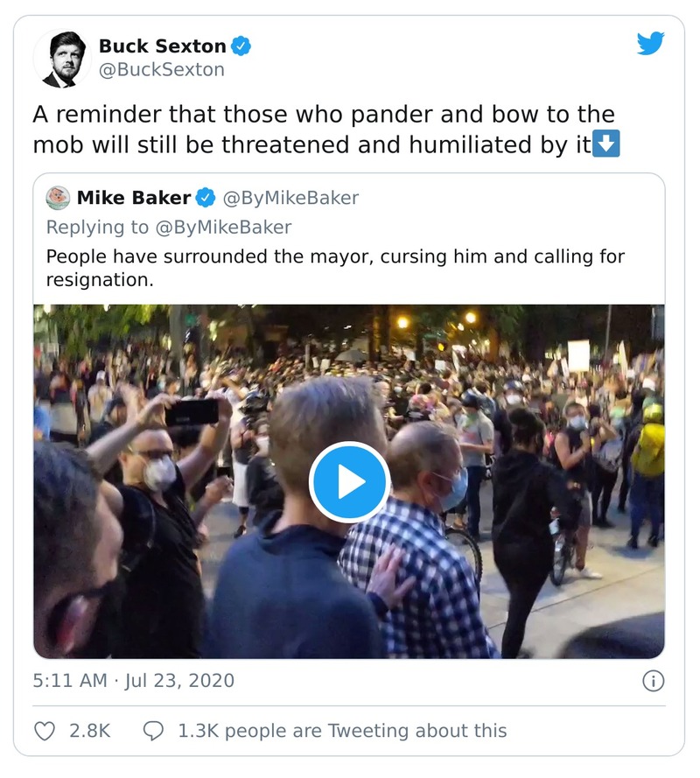700x778 pixels.
Task: Like the tweet with the heart icon
Action: click(45, 730)
